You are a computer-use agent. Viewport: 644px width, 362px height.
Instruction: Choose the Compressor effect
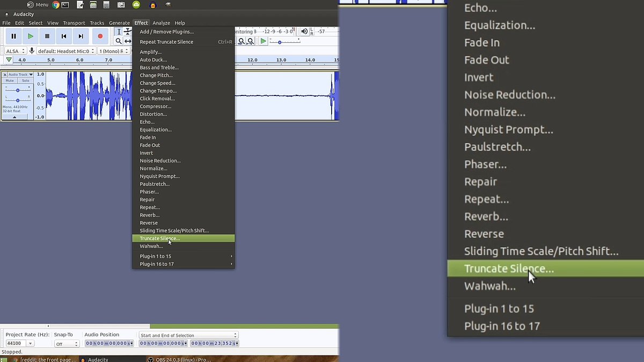pos(184,106)
